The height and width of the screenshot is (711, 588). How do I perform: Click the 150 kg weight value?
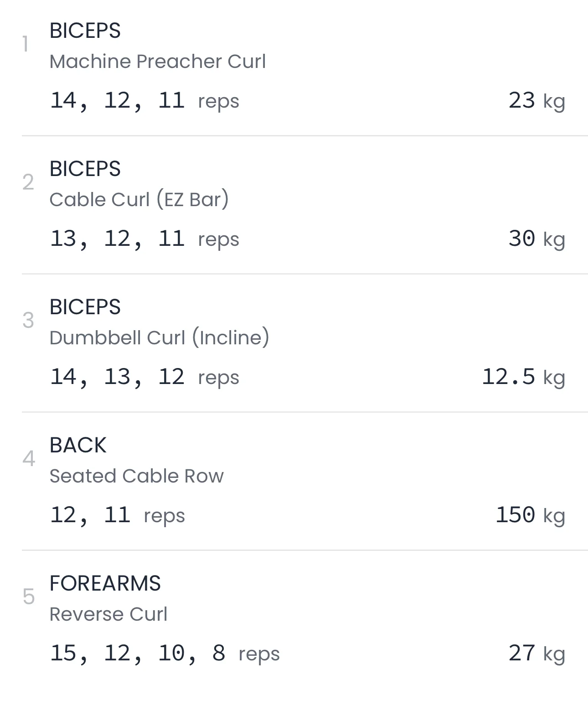(530, 515)
